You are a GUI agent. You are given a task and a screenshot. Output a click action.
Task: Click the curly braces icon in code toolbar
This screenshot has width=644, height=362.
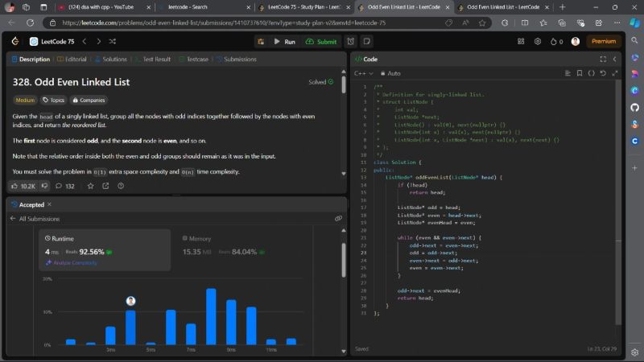tap(592, 73)
